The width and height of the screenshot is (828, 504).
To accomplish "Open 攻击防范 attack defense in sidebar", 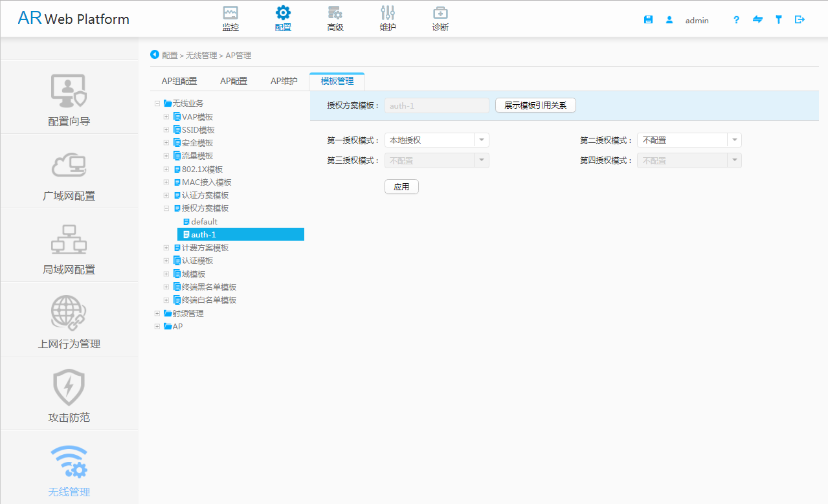I will coord(69,395).
